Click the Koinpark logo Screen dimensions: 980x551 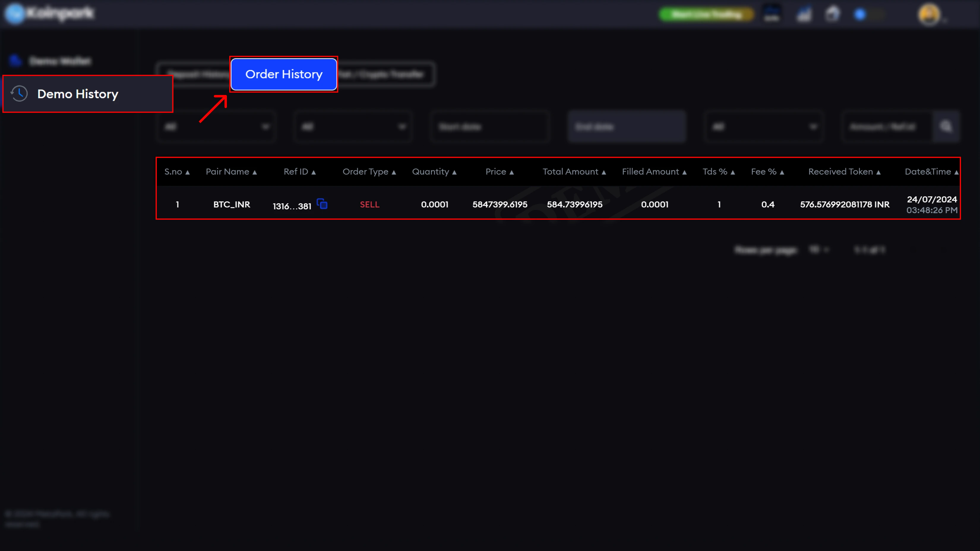tap(50, 14)
